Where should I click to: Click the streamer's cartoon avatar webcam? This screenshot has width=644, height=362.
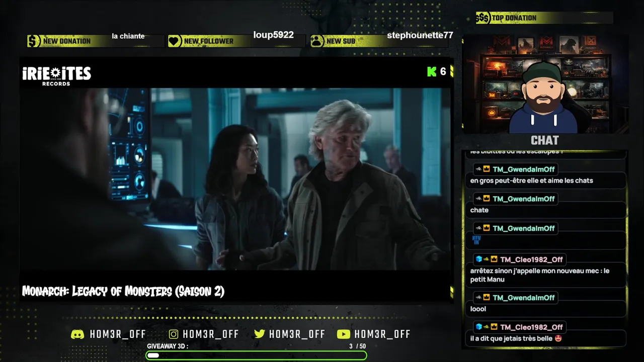coord(545,84)
